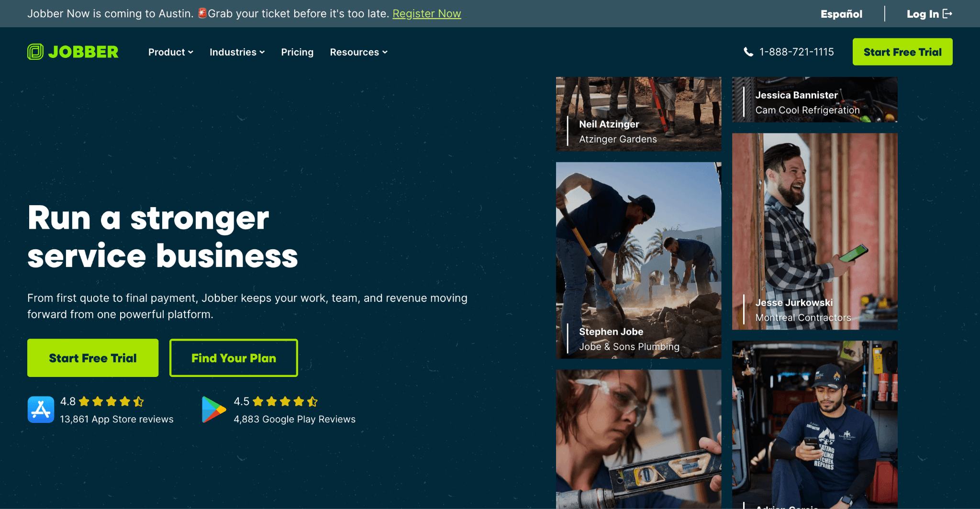This screenshot has width=980, height=509.
Task: Click the Atzinger Gardens caption
Action: click(618, 139)
